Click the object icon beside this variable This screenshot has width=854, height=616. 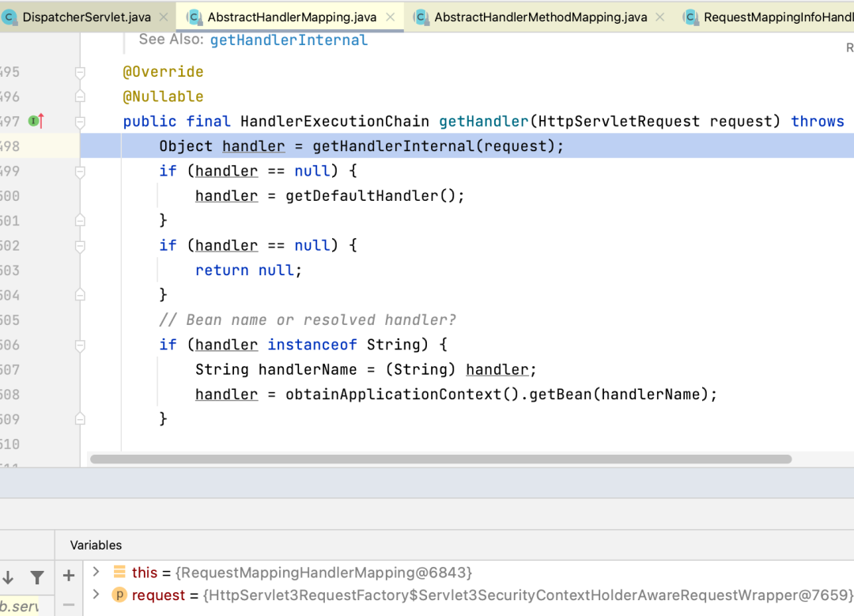tap(119, 572)
